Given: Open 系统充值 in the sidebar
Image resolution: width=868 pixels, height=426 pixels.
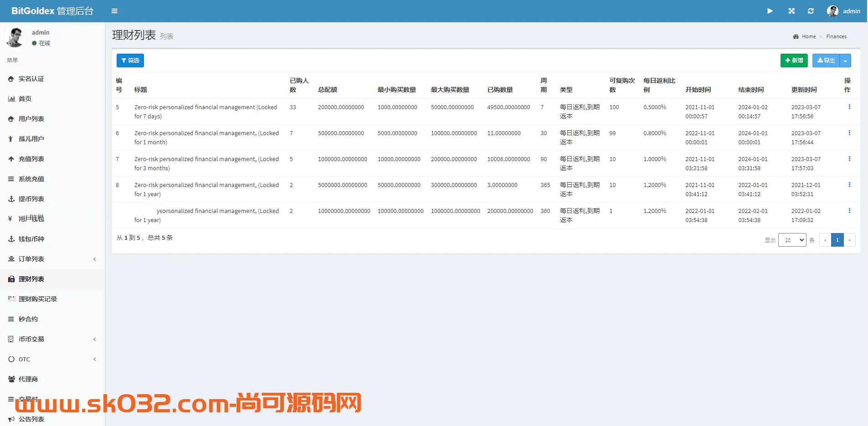Looking at the screenshot, I should (52, 179).
